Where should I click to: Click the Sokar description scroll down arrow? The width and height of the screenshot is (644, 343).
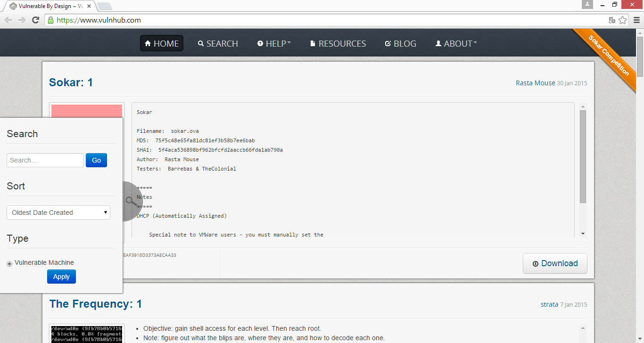click(x=583, y=234)
